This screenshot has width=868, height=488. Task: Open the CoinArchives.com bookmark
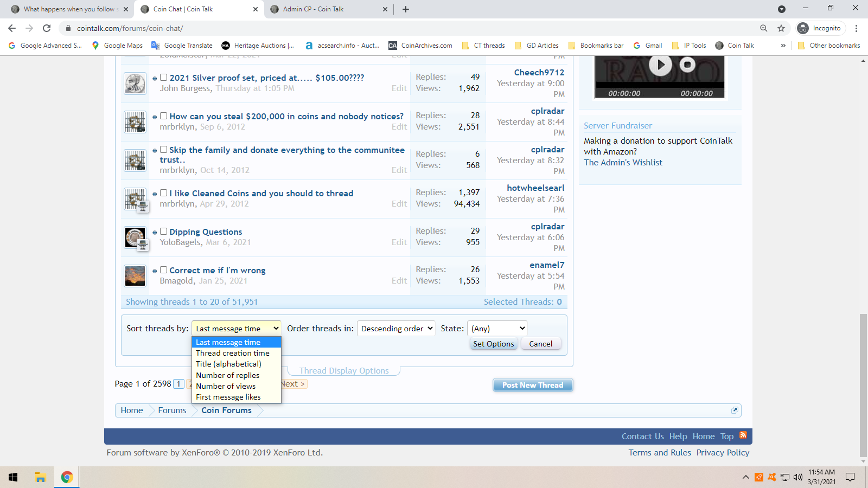point(420,46)
